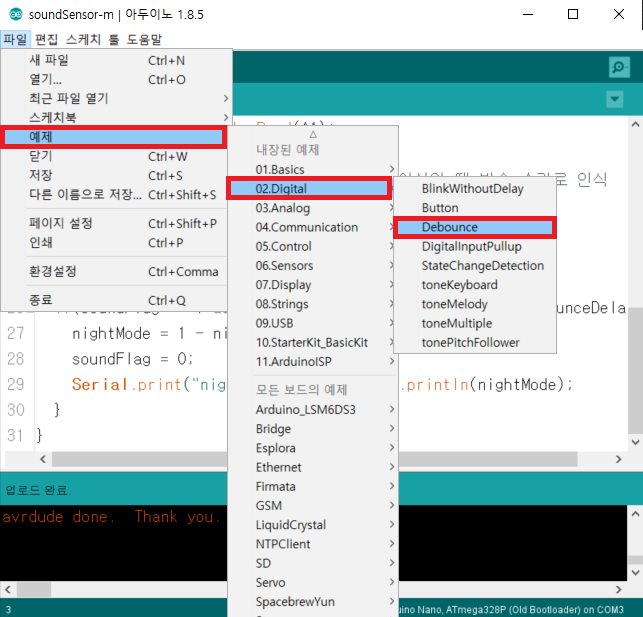Expand SD examples submenu
643x617 pixels.
313,563
